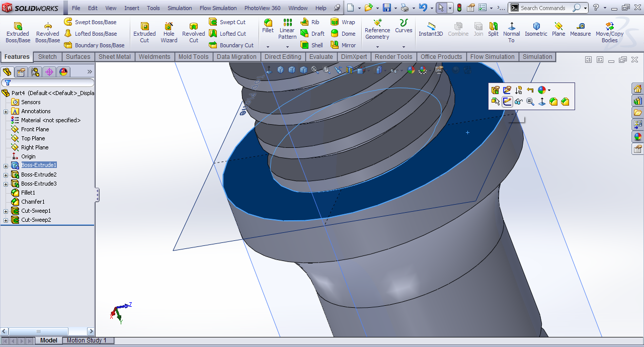This screenshot has width=644, height=347.
Task: Select the Extruded Boss/Base tool
Action: [x=18, y=33]
